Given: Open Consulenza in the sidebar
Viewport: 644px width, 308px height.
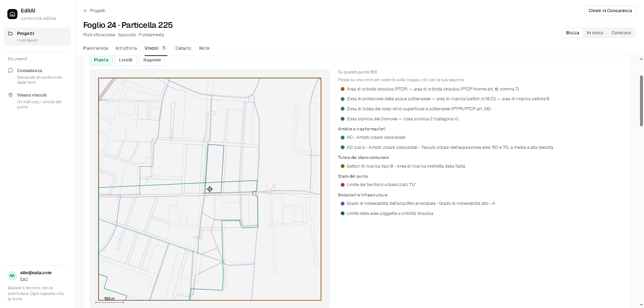Looking at the screenshot, I should coord(37,76).
